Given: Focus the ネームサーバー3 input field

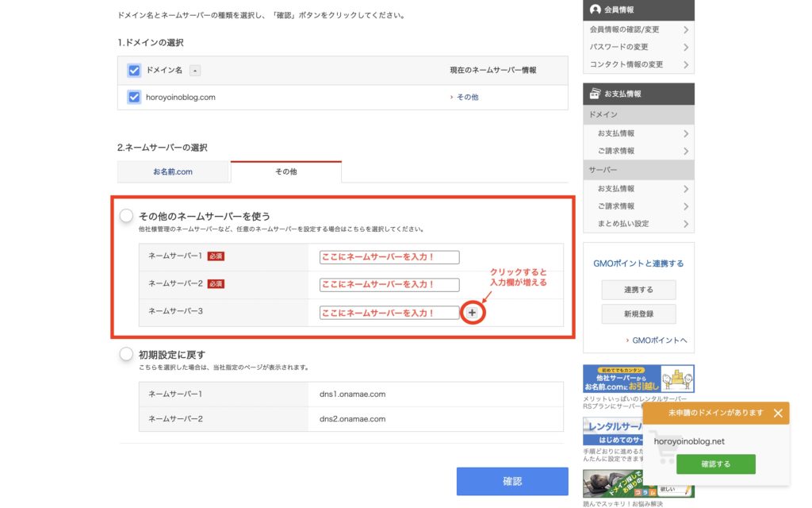Looking at the screenshot, I should pyautogui.click(x=389, y=313).
